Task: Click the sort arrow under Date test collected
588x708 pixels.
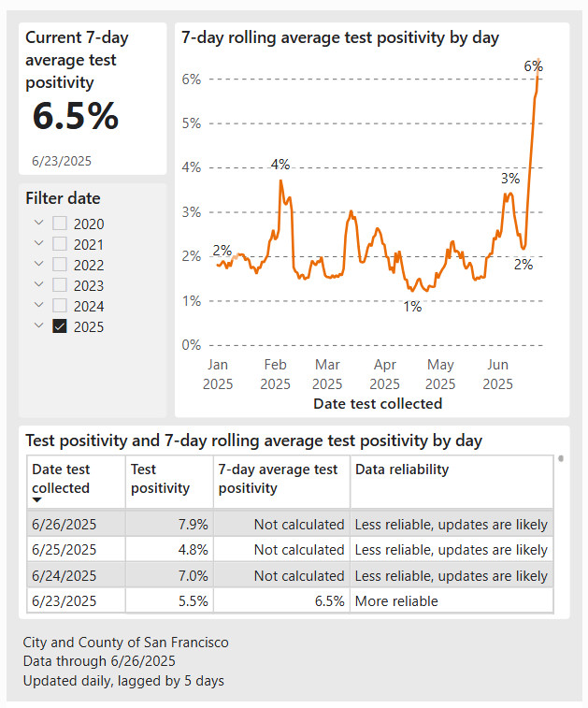Action: pos(37,499)
